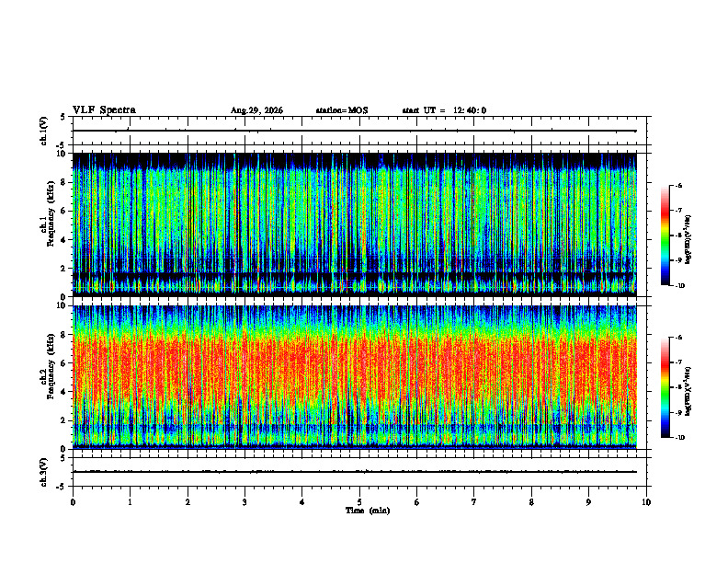Click the ch.2 red band at 6 kHz
The height and width of the screenshot is (563, 728).
(355, 363)
